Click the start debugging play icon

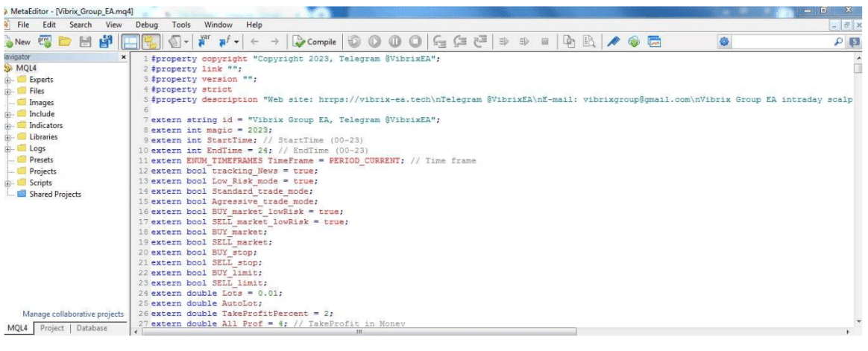374,42
